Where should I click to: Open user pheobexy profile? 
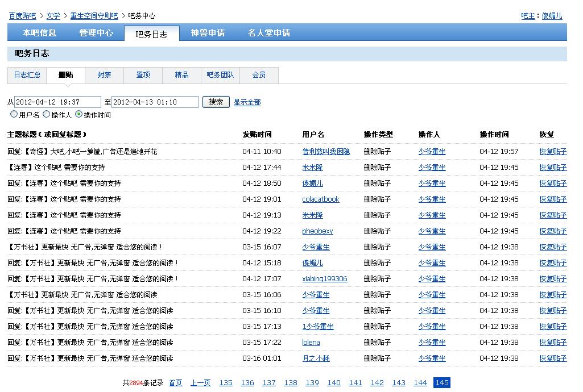(317, 231)
